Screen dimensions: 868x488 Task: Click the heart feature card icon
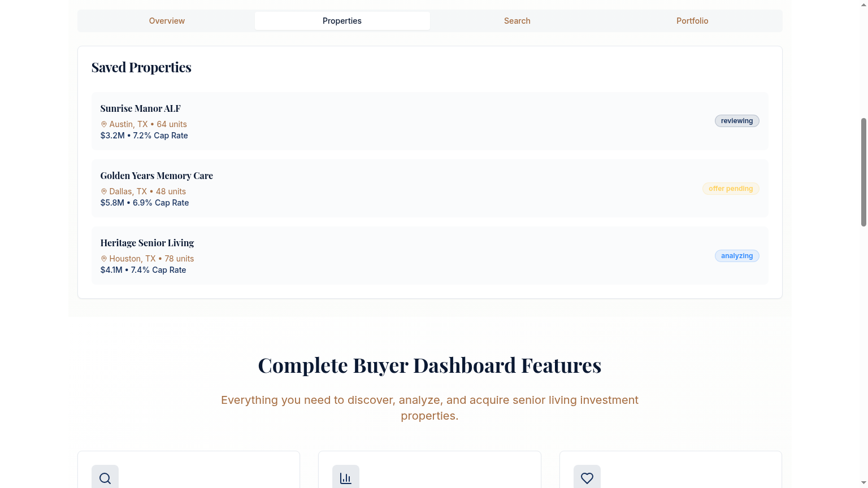pos(587,478)
